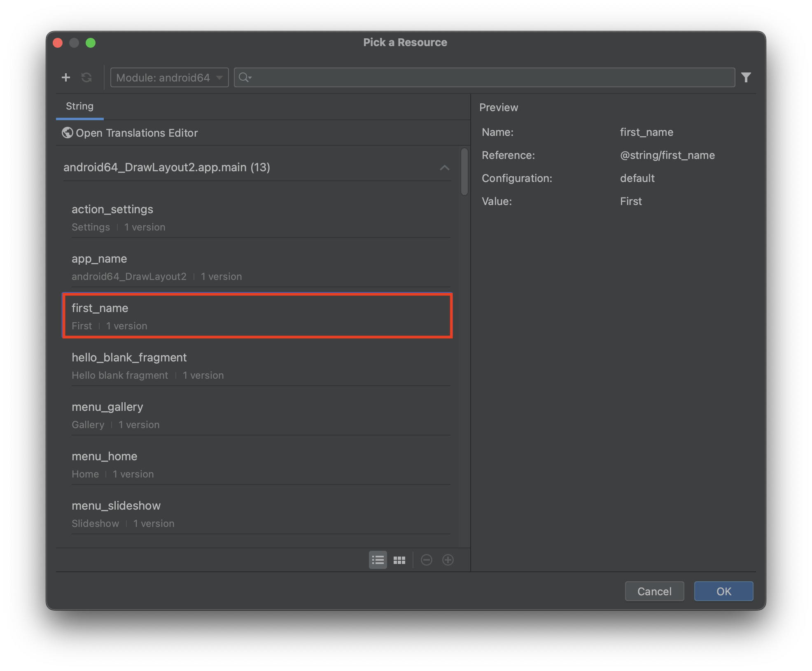Collapse the android64_DrawLayout2.app.main section

pos(444,168)
